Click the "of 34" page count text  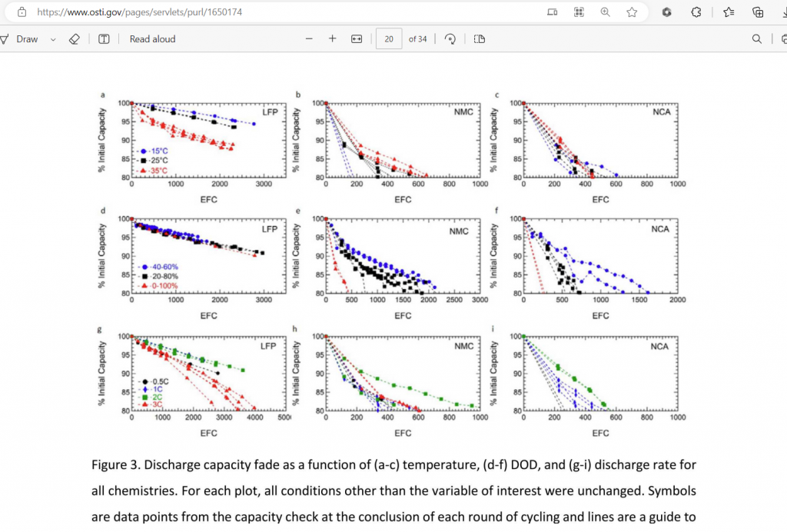coord(417,39)
